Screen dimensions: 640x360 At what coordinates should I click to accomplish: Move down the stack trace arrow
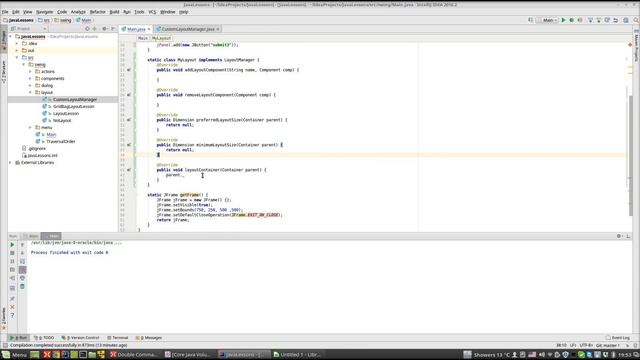click(x=22, y=253)
